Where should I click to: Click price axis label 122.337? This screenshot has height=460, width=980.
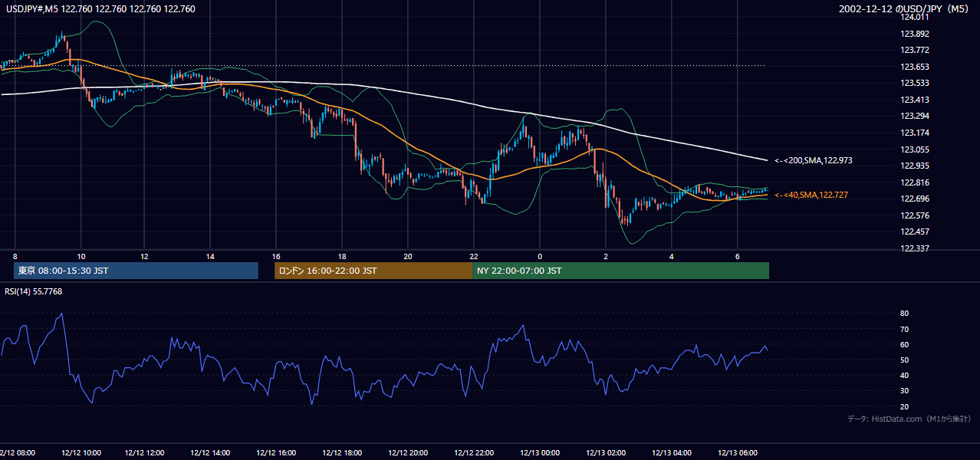(x=916, y=248)
